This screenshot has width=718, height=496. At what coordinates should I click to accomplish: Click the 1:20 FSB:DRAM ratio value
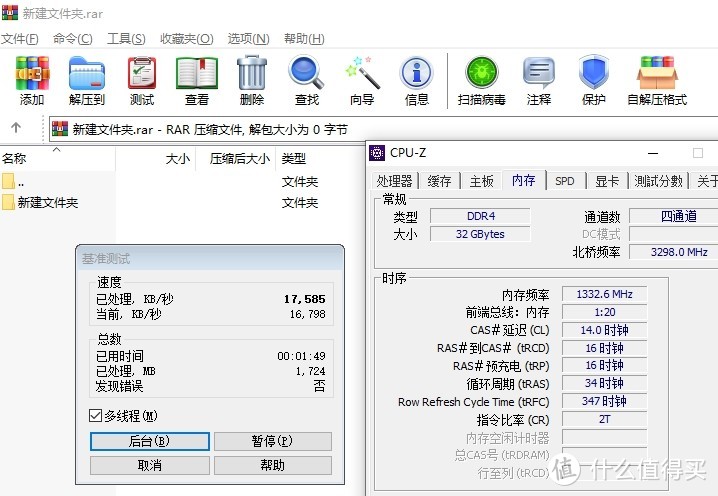click(604, 312)
